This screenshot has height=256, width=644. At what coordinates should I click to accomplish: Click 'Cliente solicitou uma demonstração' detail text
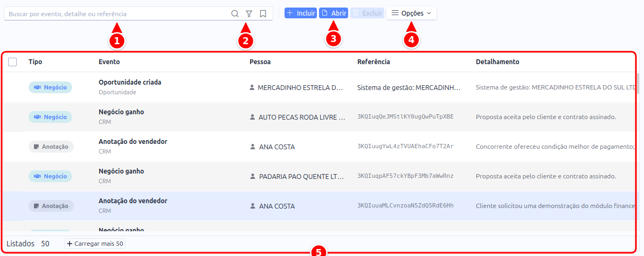tap(555, 205)
